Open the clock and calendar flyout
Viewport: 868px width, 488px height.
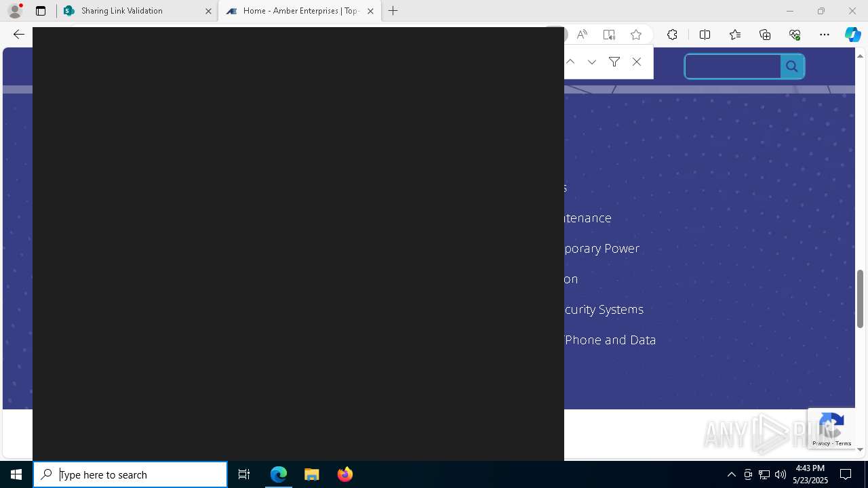[x=811, y=474]
